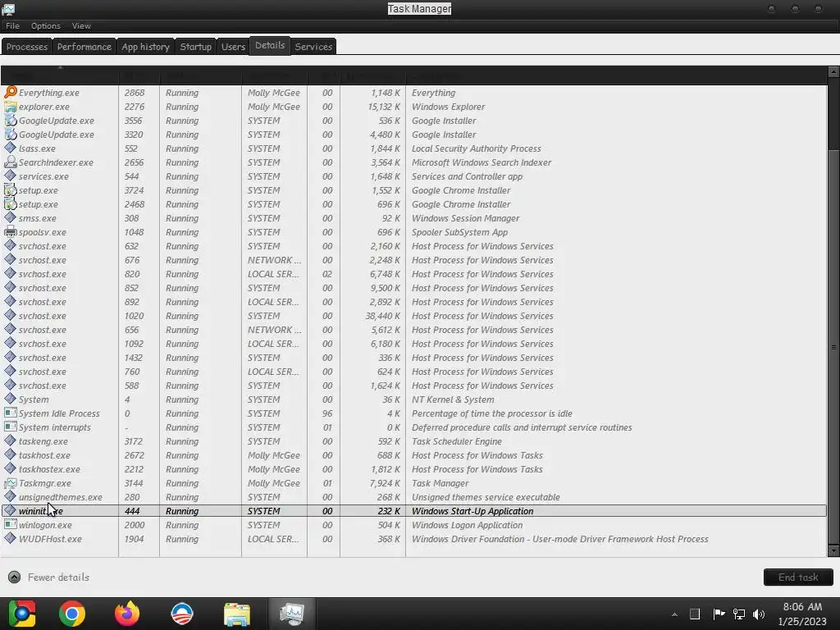Viewport: 840px width, 630px height.
Task: Click the WUDFHost.exe process icon
Action: [10, 538]
